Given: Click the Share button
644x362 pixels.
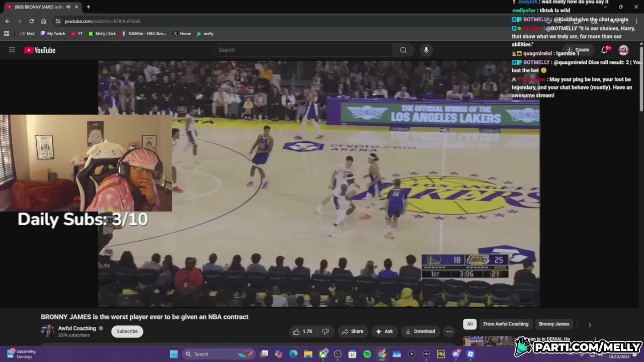Looking at the screenshot, I should (352, 331).
